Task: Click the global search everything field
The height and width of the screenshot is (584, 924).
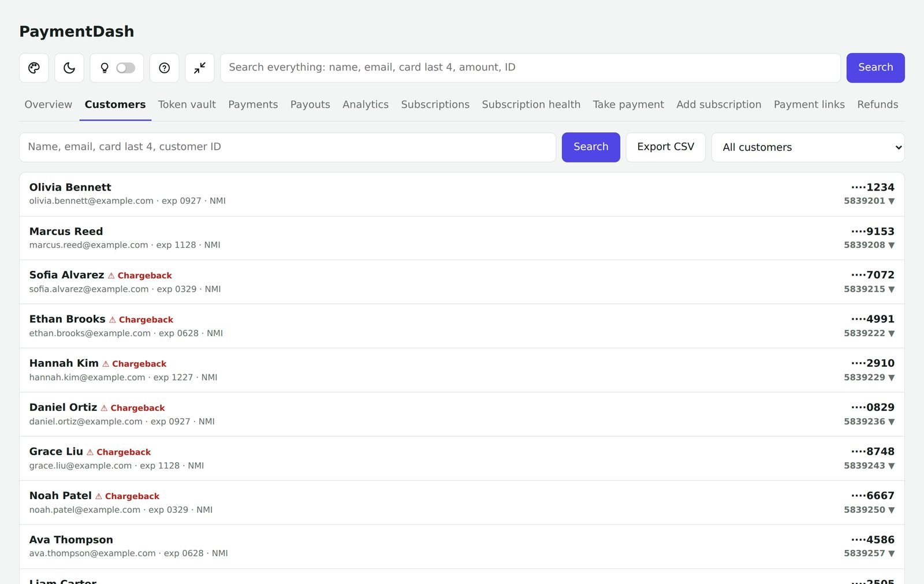Action: [530, 68]
